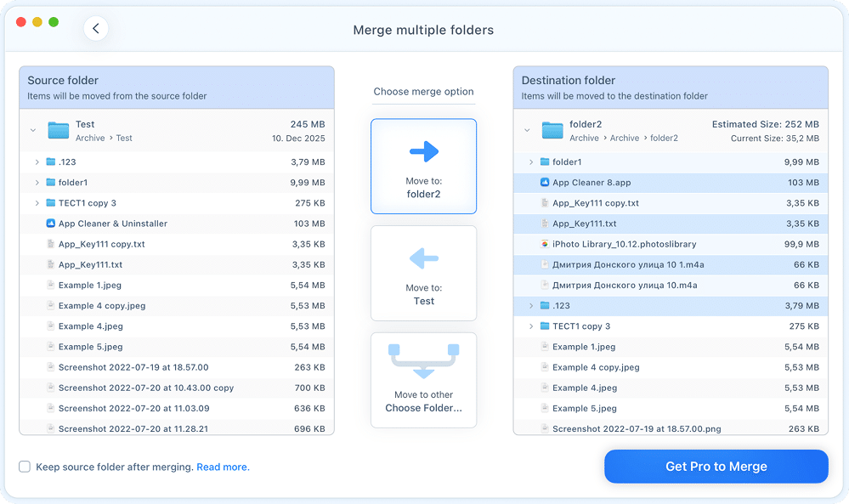The width and height of the screenshot is (849, 504).
Task: Click Дмитрия Донского улица 10 1.m4a file icon
Action: point(545,264)
